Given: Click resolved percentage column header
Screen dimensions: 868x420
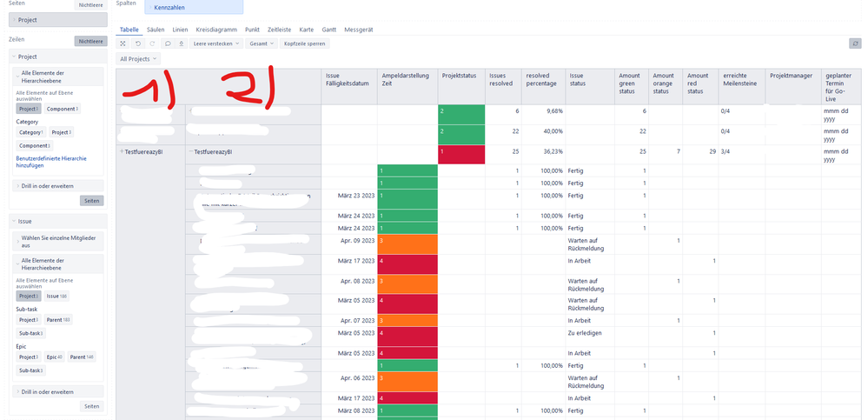Looking at the screenshot, I should [x=543, y=86].
